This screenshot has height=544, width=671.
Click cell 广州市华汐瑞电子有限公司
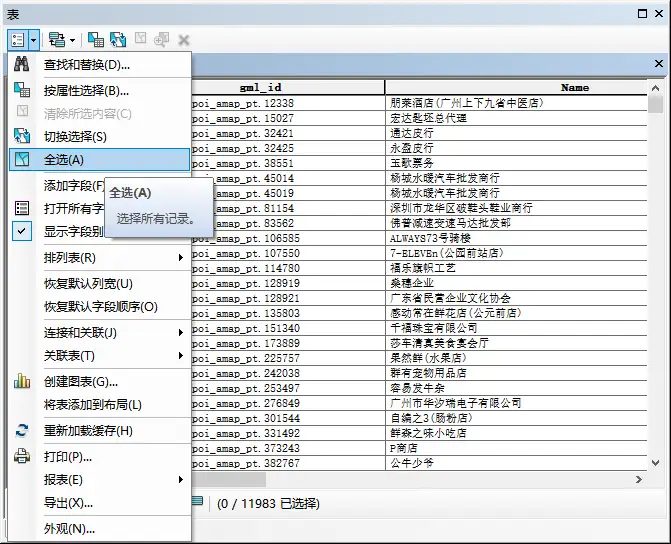[x=516, y=403]
